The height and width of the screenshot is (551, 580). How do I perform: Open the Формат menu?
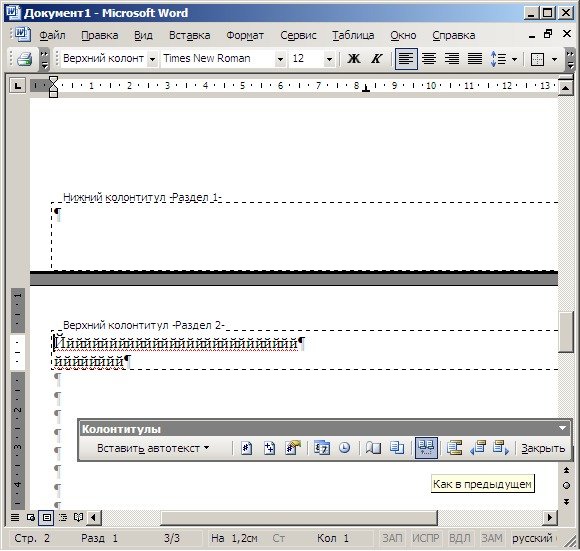tap(245, 36)
